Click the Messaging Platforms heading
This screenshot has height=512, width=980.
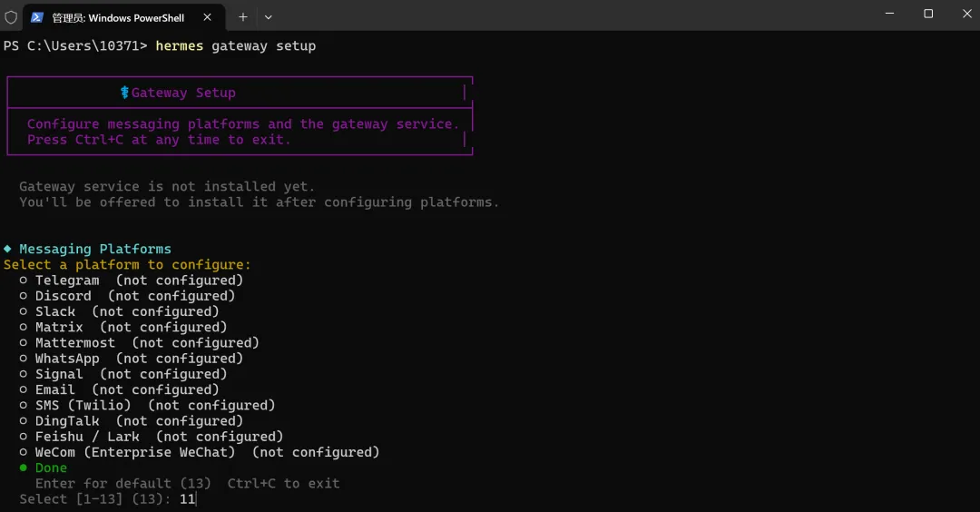click(94, 249)
